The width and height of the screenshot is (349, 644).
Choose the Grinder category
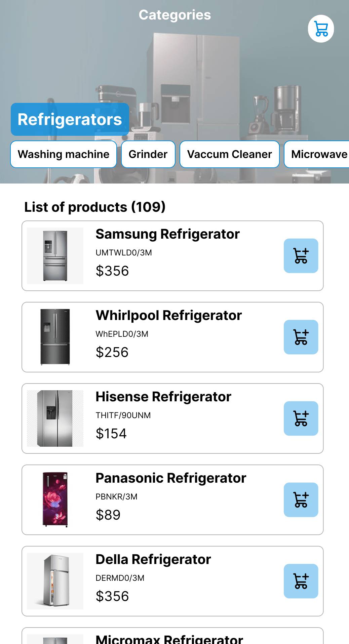click(x=148, y=154)
